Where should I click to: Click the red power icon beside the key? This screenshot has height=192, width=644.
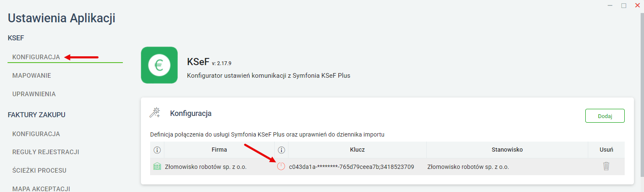coord(281,167)
